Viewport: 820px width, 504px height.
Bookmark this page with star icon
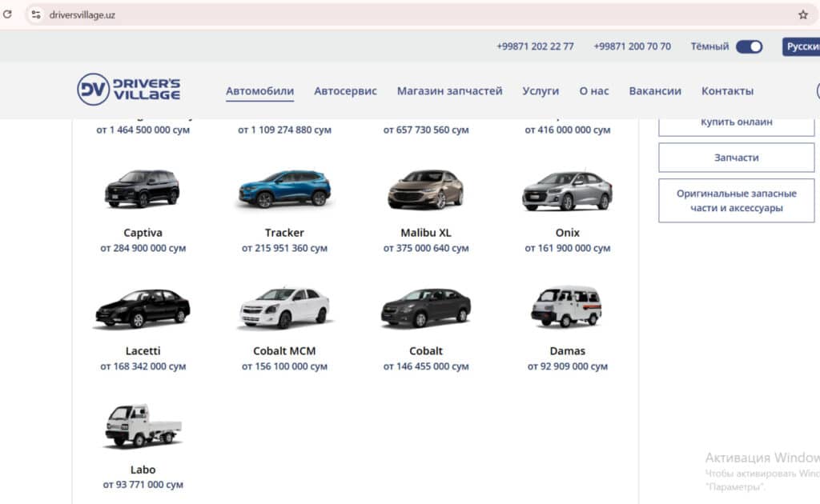pyautogui.click(x=802, y=14)
